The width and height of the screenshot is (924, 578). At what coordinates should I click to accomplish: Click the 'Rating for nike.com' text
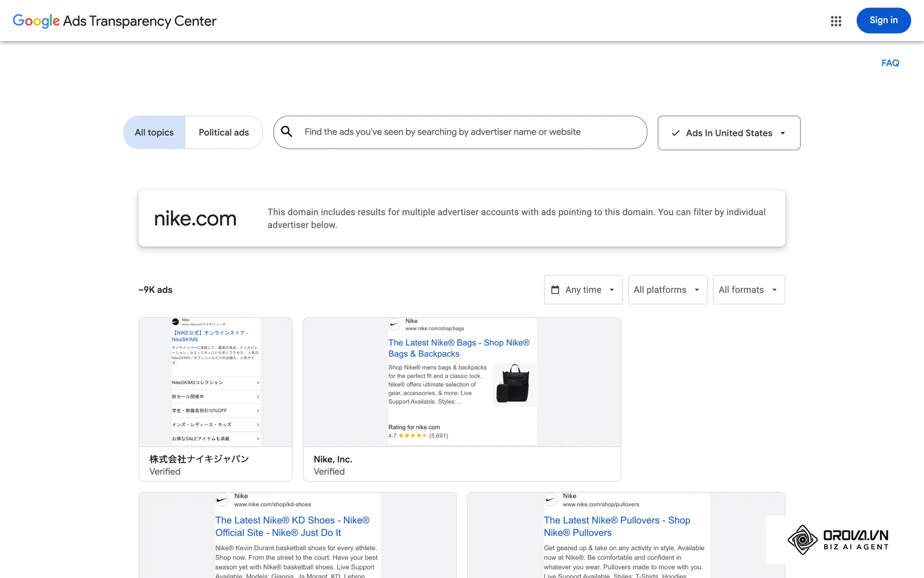pos(414,427)
